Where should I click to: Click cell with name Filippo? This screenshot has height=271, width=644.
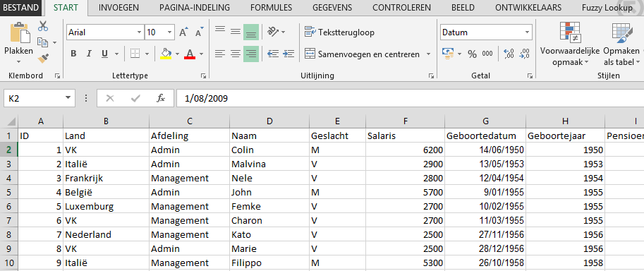coord(269,263)
